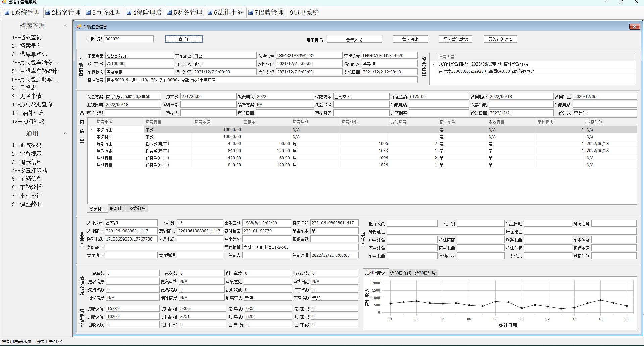The image size is (644, 346).
Task: Click the 备注信息 text field
Action: 261,80
